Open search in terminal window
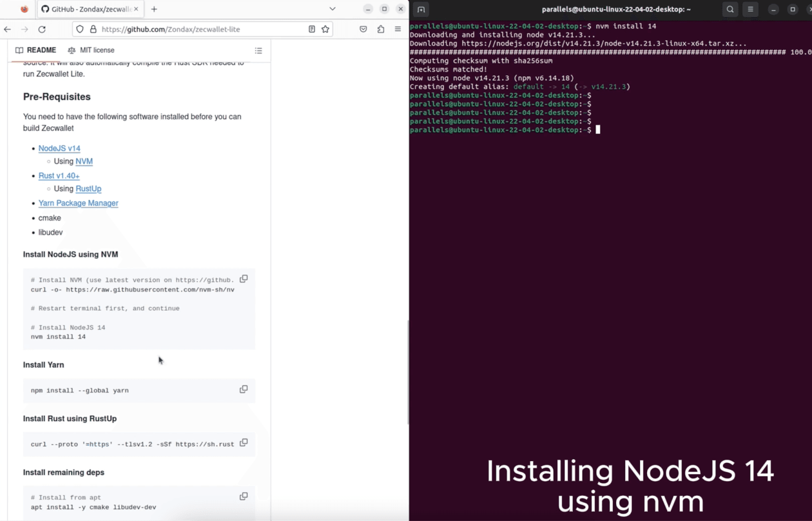This screenshot has height=521, width=812. (730, 9)
